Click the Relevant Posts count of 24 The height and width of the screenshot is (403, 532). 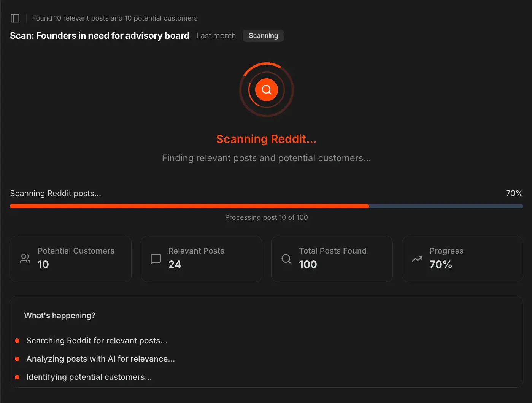(175, 264)
